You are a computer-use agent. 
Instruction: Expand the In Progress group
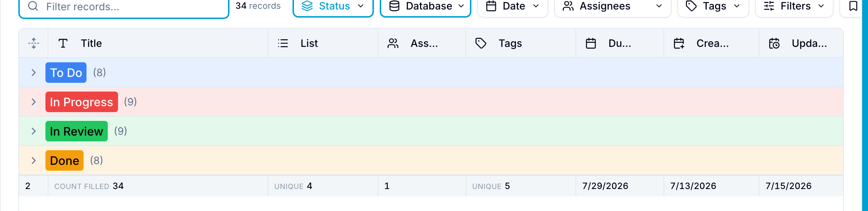click(34, 102)
